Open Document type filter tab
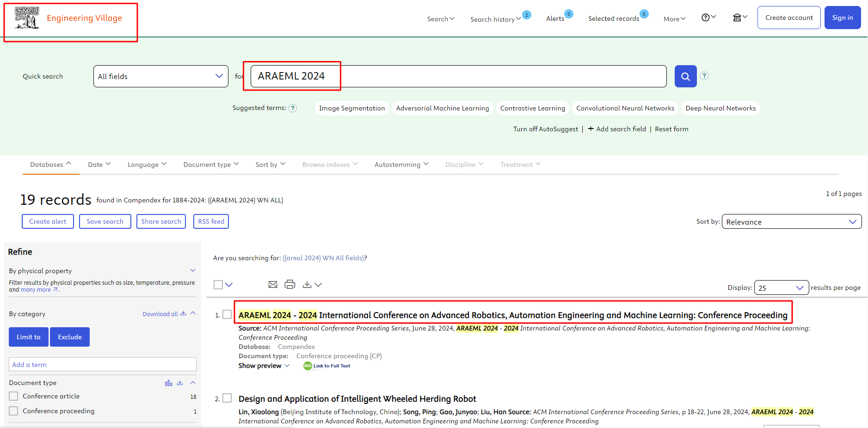 [211, 165]
